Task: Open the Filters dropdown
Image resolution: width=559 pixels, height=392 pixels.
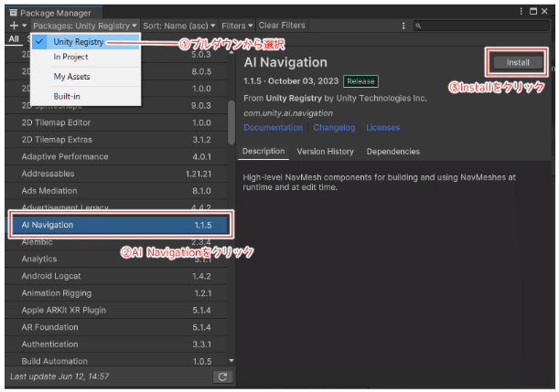Action: tap(237, 26)
